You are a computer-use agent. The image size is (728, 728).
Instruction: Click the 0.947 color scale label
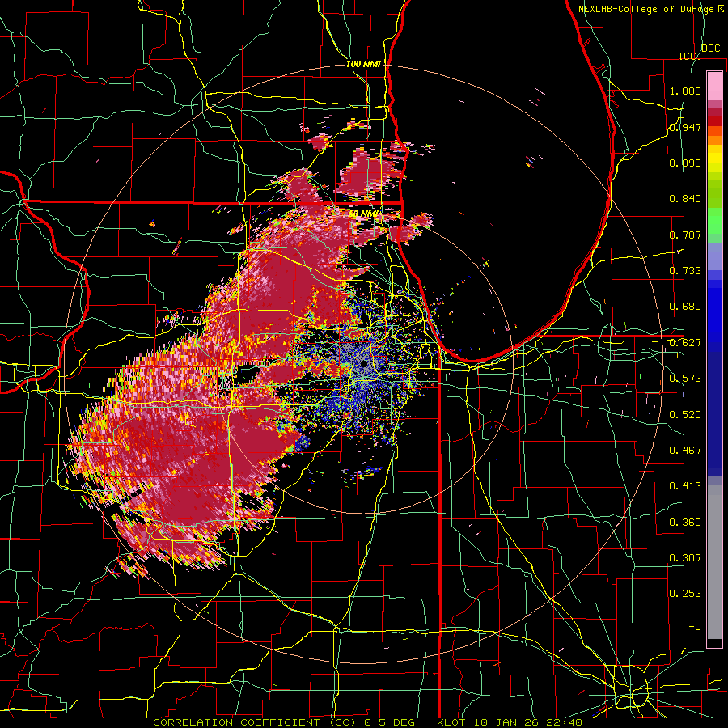[685, 127]
